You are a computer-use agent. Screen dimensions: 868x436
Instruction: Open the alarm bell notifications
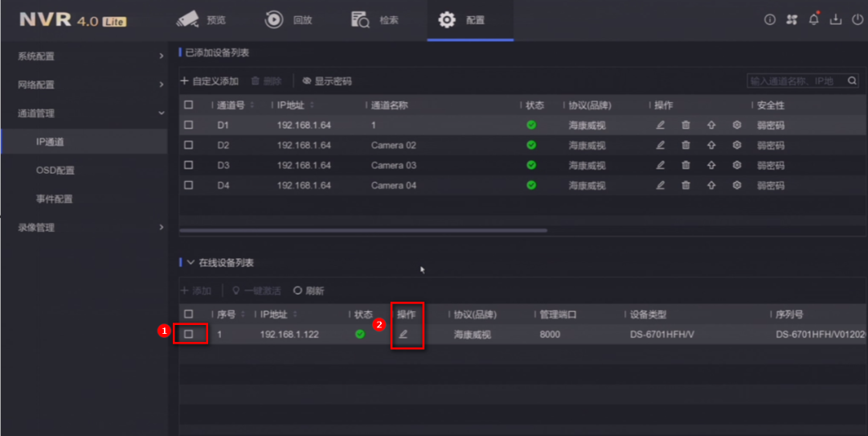point(813,19)
